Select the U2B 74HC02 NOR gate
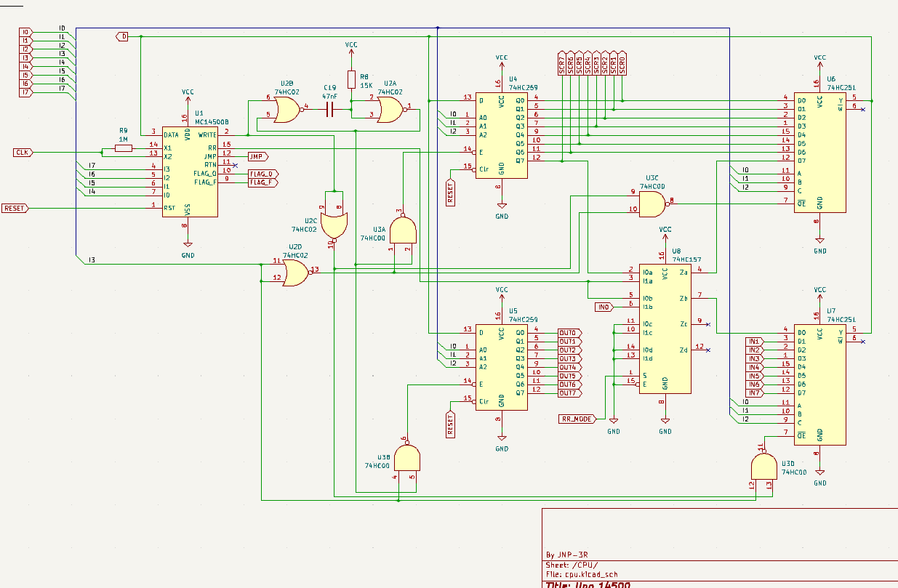This screenshot has height=588, width=898. click(287, 108)
